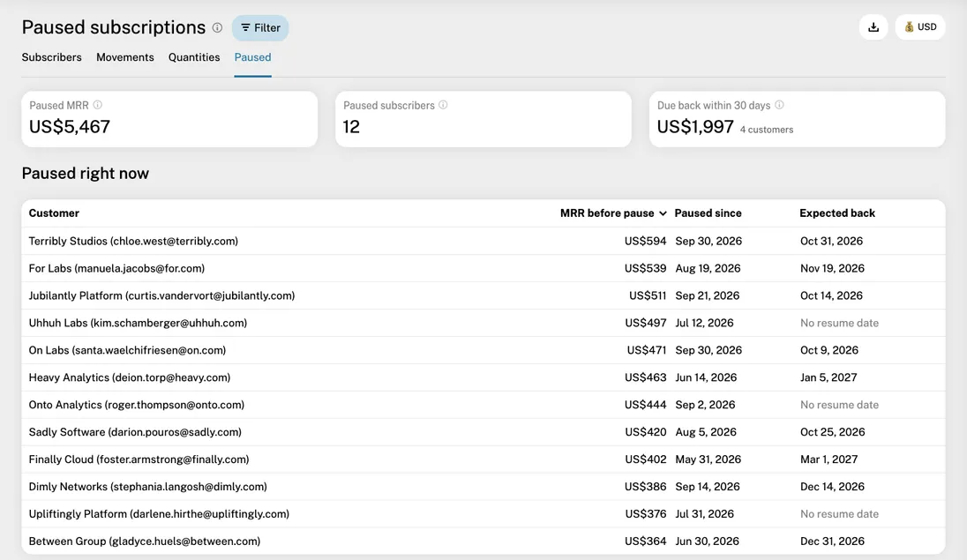Click the Customer column header
This screenshot has width=967, height=560.
(x=55, y=213)
